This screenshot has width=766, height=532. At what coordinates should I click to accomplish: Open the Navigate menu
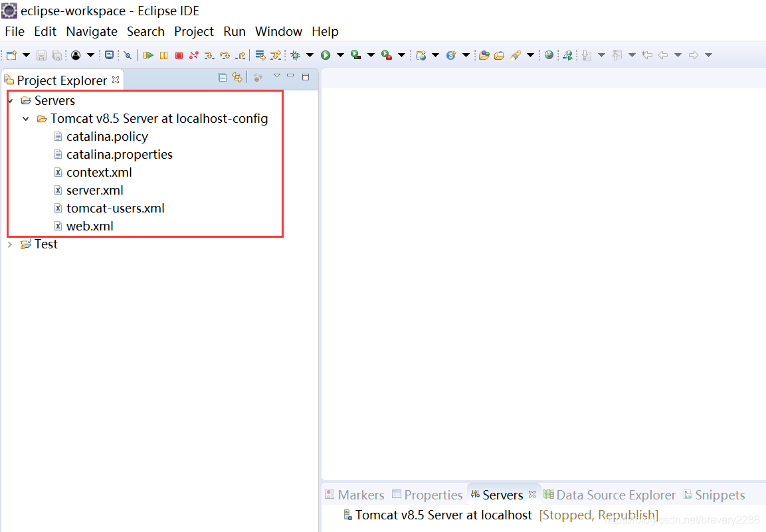pyautogui.click(x=92, y=31)
